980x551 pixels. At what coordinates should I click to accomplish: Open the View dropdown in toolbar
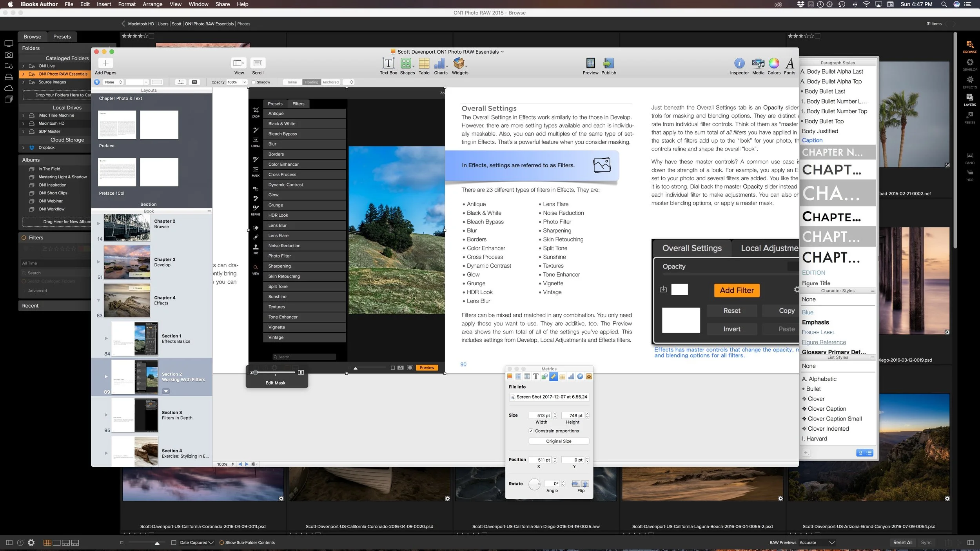coord(239,63)
